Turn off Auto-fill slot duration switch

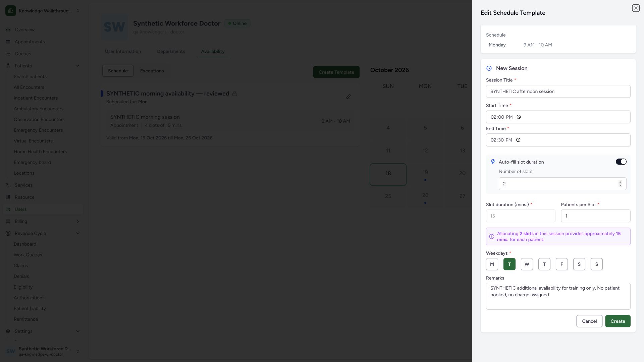coord(621,162)
